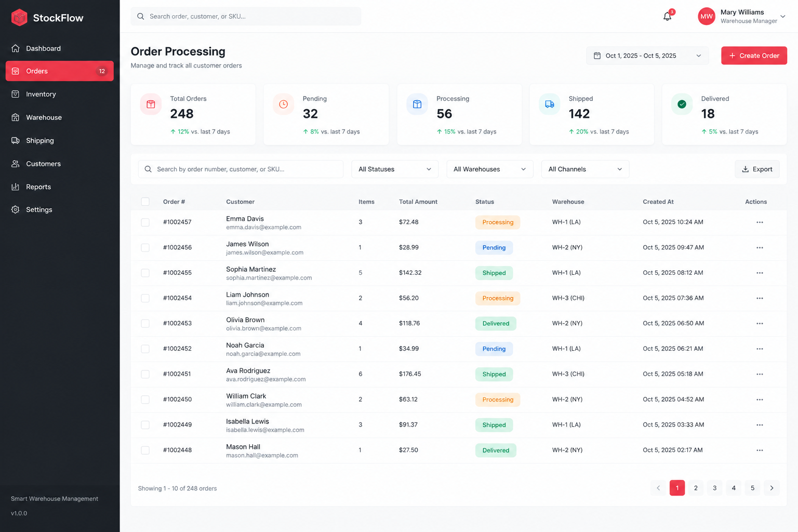Export the orders list
The height and width of the screenshot is (532, 798).
(757, 169)
